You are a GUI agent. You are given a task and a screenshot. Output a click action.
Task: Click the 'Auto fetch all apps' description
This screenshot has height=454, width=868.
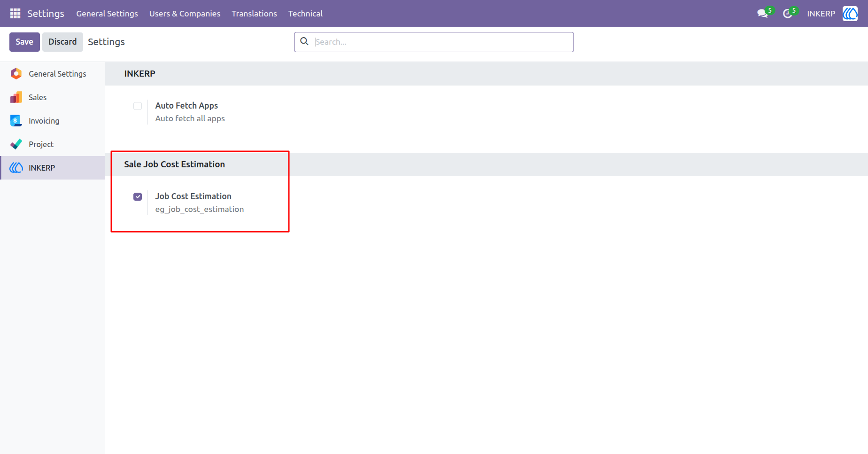tap(190, 118)
